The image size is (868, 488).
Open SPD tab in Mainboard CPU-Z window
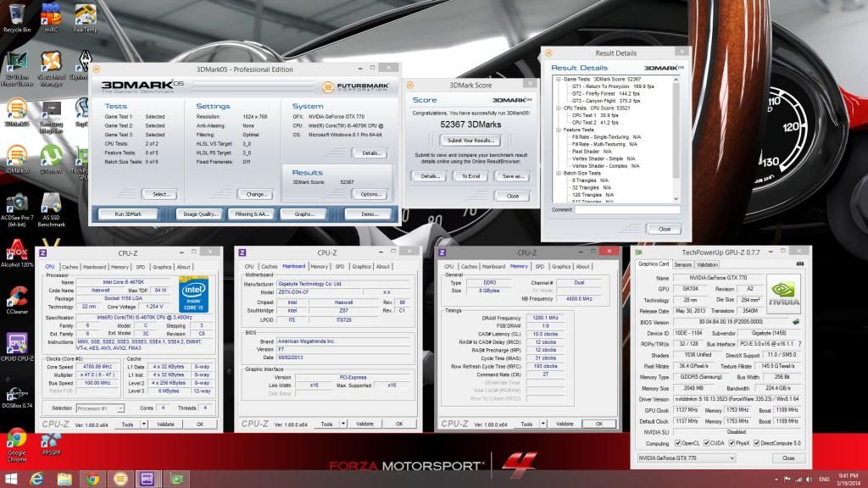pyautogui.click(x=340, y=266)
